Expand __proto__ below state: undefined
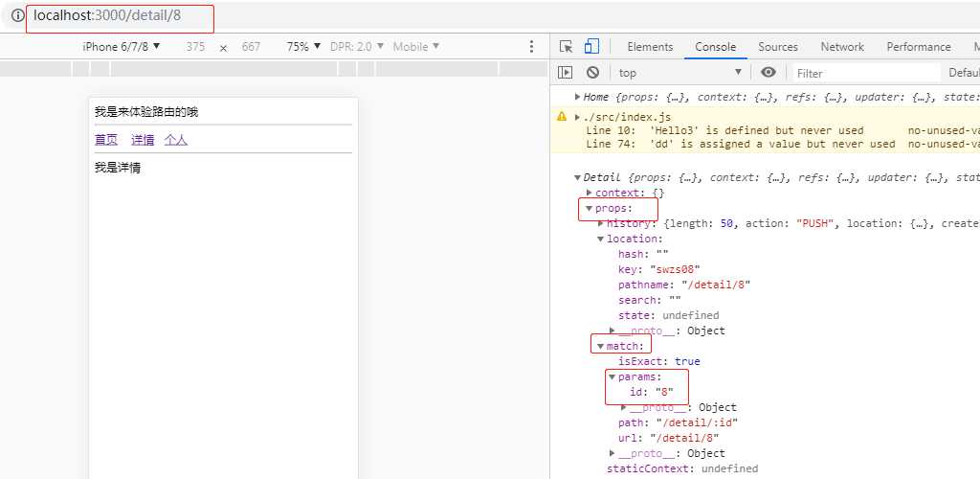The height and width of the screenshot is (479, 980). point(612,331)
